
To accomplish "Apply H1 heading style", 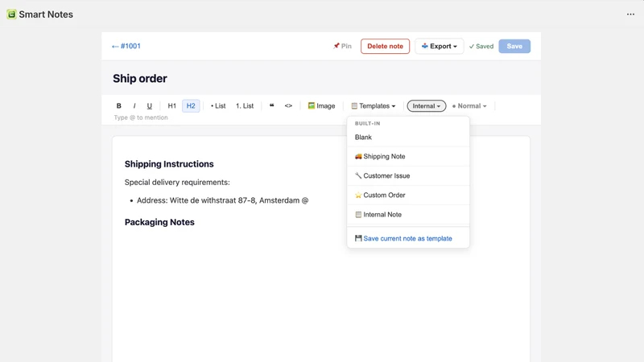I will click(171, 106).
